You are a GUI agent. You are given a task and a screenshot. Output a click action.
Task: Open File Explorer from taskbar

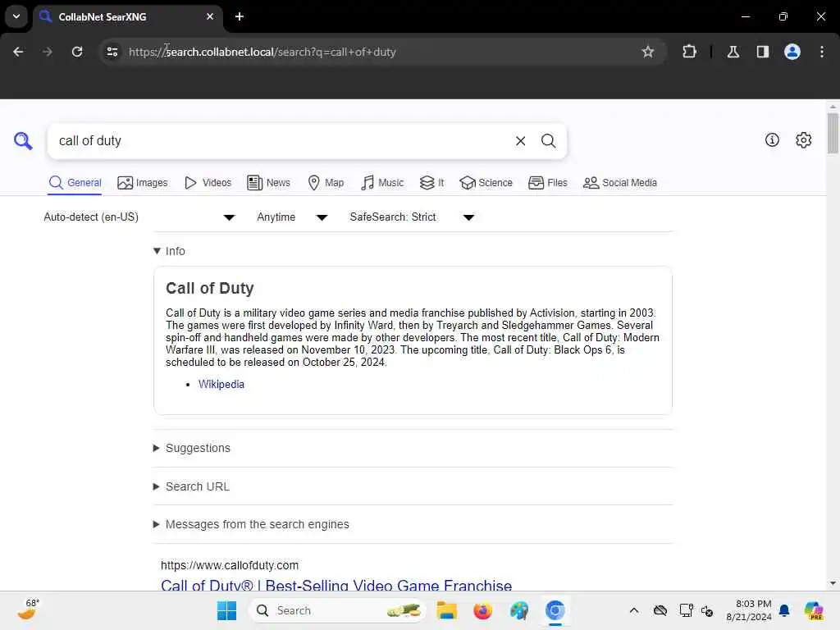pos(446,610)
